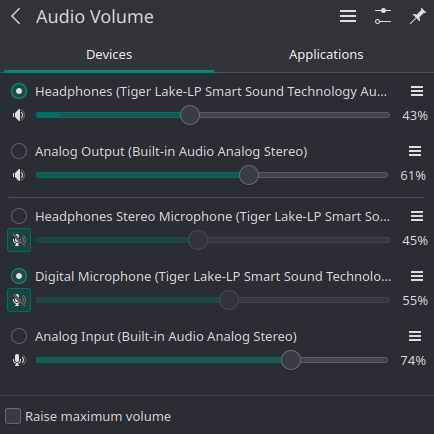Mute the Analog Output speaker icon

19,175
